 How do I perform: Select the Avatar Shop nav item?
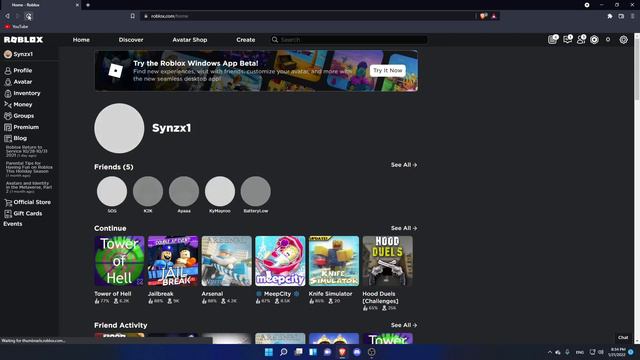(190, 40)
